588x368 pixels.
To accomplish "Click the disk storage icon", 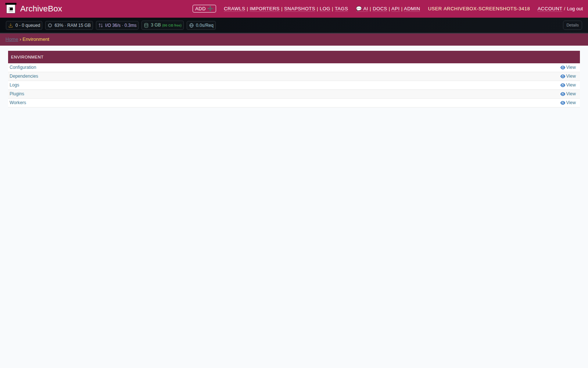I will pyautogui.click(x=146, y=25).
